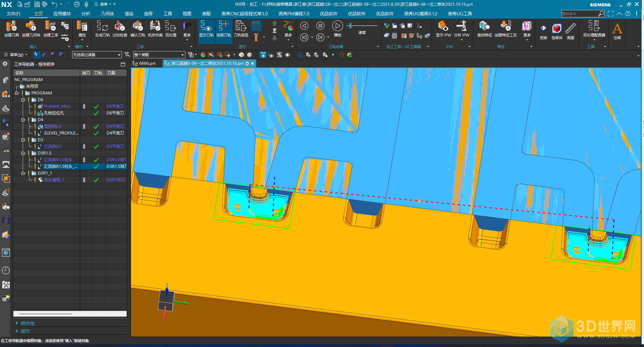
Task: Open 刀轨报告 (tool path report)
Action: click(x=241, y=29)
